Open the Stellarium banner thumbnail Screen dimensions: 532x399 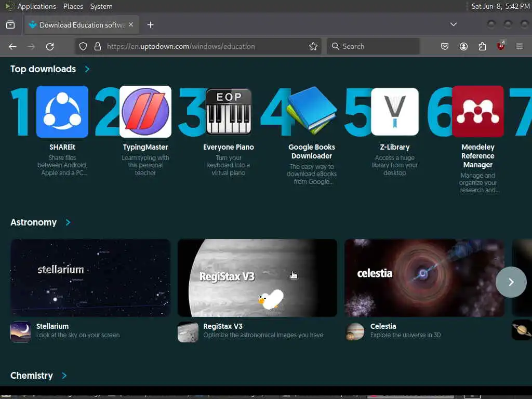(x=90, y=278)
